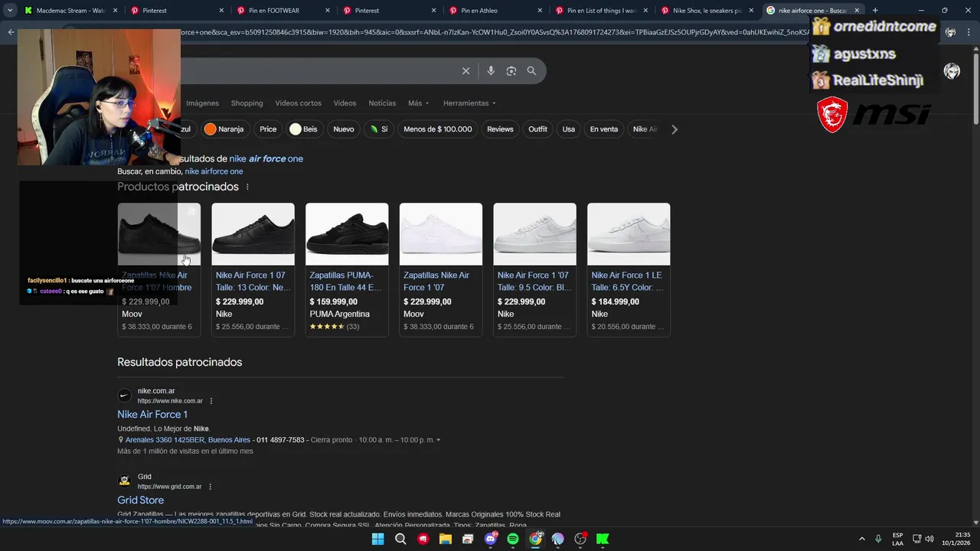Search instead for 'nike airforce one' link
Screen dimensions: 980x551
[214, 171]
